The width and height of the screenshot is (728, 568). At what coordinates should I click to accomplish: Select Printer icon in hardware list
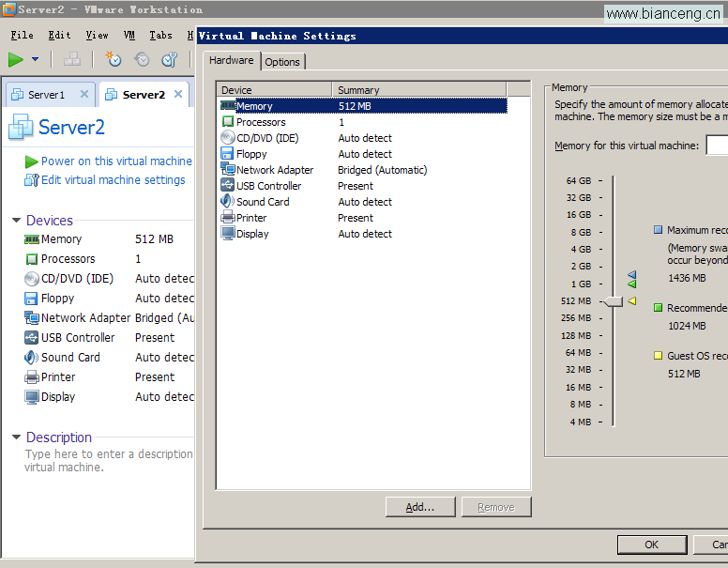tap(228, 217)
